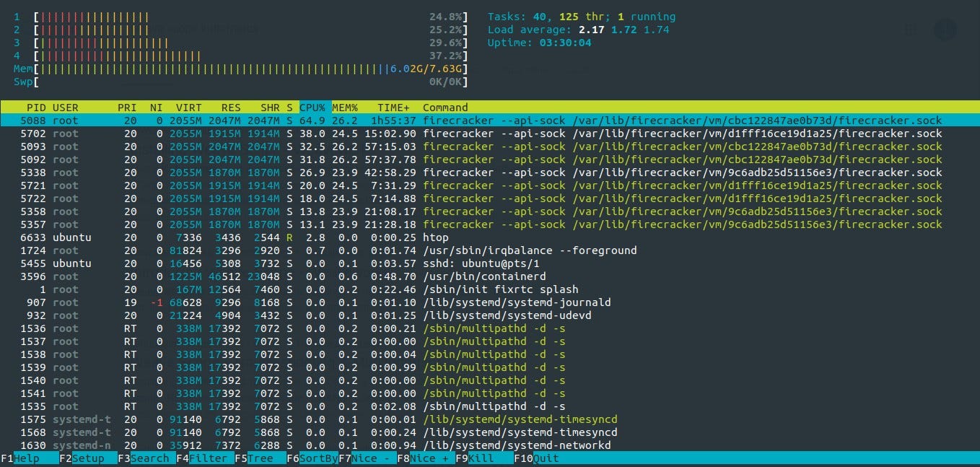Image resolution: width=980 pixels, height=467 pixels.
Task: Click F9 Kill button
Action: click(484, 458)
